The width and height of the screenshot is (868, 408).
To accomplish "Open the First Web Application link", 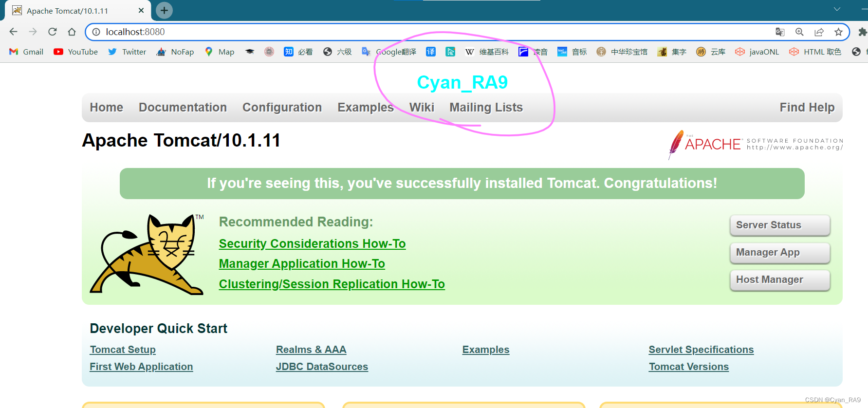I will pos(141,367).
